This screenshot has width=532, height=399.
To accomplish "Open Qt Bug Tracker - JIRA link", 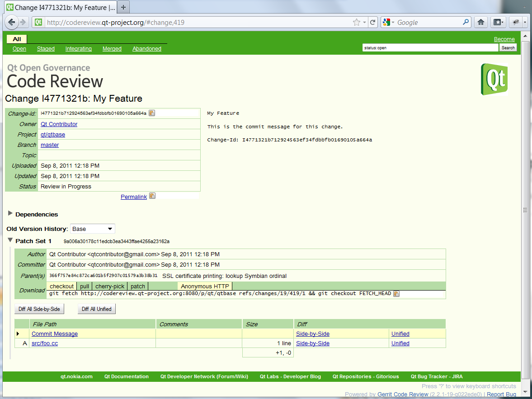I will [x=437, y=376].
